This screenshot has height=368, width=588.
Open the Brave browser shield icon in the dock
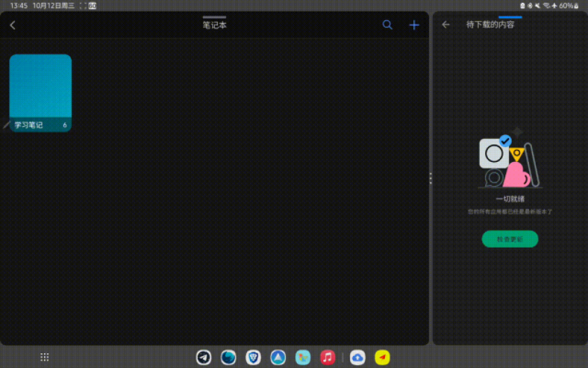[x=253, y=358]
